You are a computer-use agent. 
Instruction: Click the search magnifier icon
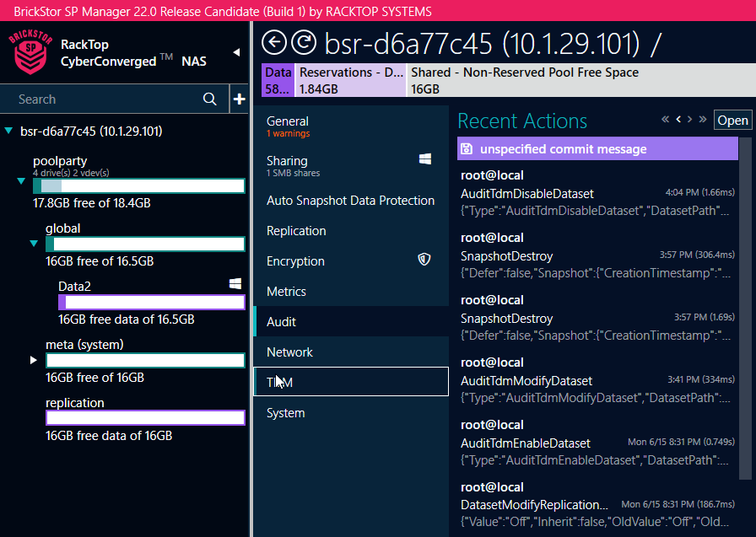pyautogui.click(x=209, y=99)
